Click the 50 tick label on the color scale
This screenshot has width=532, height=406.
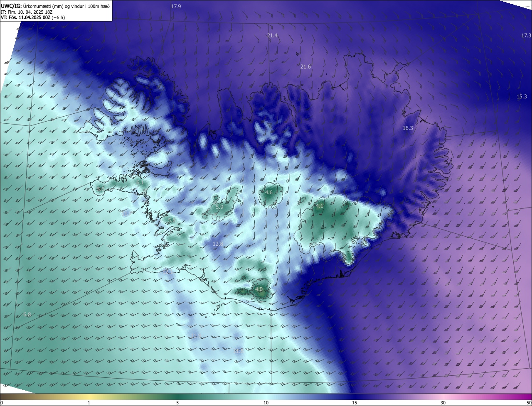pos(529,403)
